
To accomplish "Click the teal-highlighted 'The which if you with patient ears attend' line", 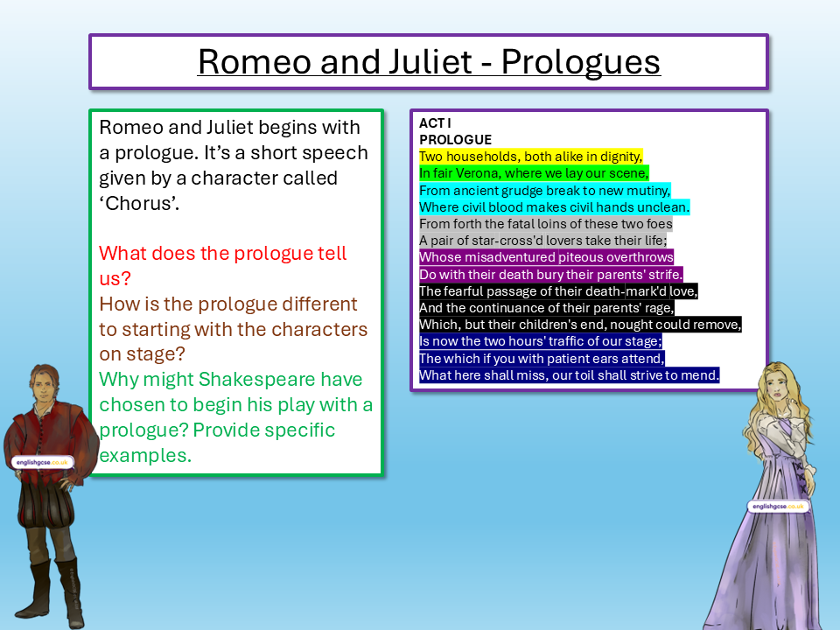I will point(540,358).
